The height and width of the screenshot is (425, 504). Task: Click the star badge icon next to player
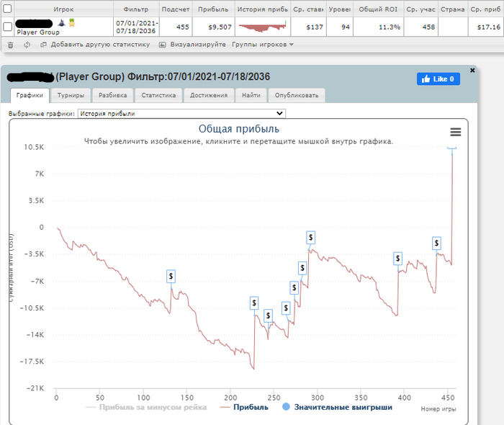pyautogui.click(x=72, y=23)
